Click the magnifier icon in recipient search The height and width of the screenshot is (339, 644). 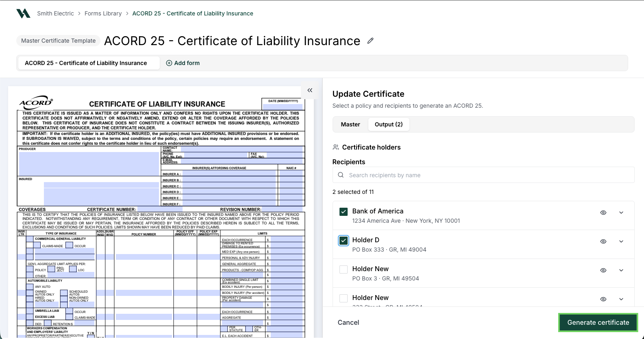point(341,175)
